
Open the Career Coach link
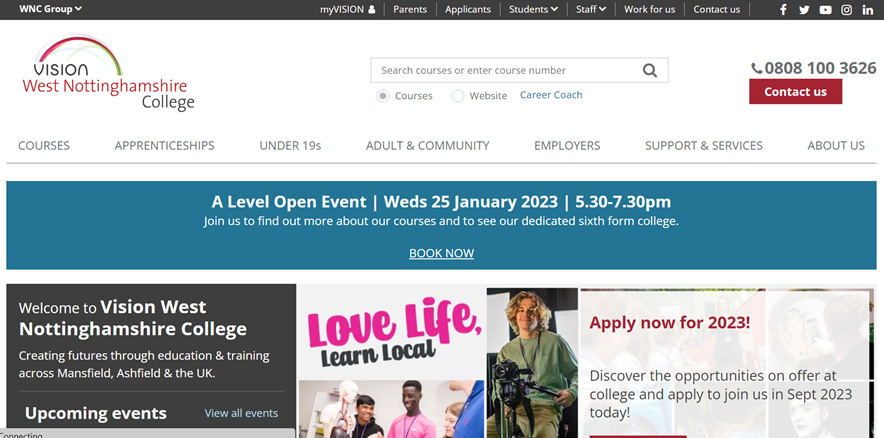551,95
